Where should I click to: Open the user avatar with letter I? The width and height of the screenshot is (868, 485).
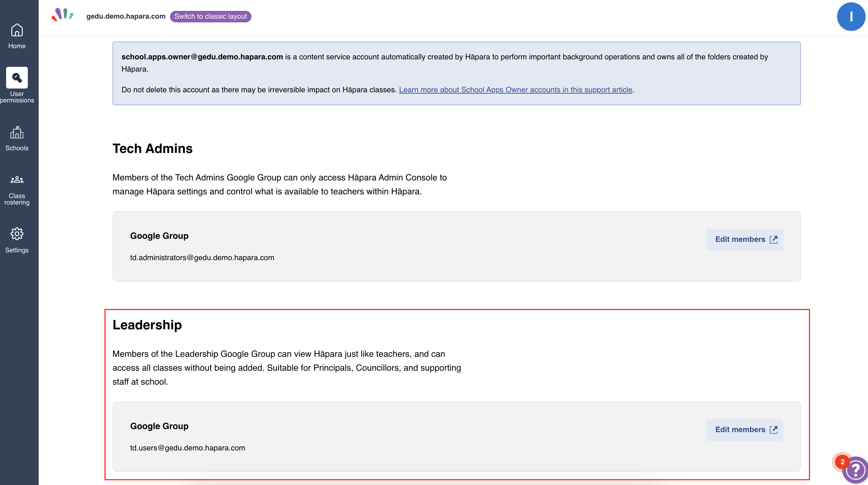pyautogui.click(x=851, y=17)
